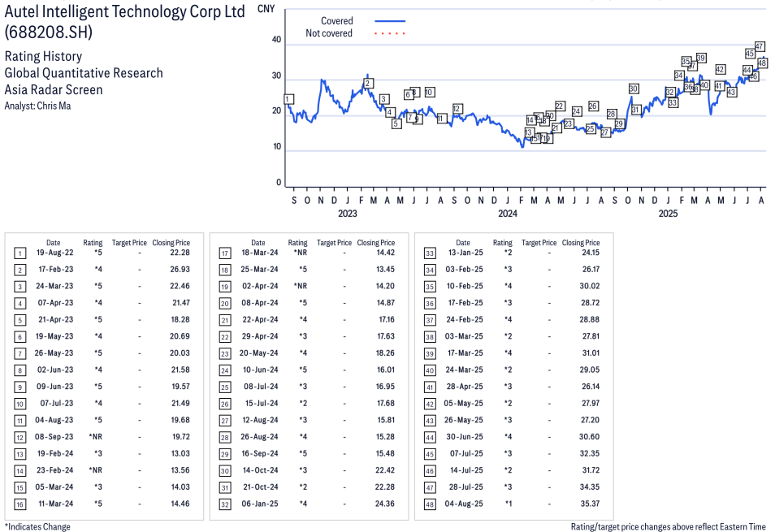Screen dimensions: 775x532
Task: Click the date cell '19-Aug-22'
Action: click(x=55, y=253)
